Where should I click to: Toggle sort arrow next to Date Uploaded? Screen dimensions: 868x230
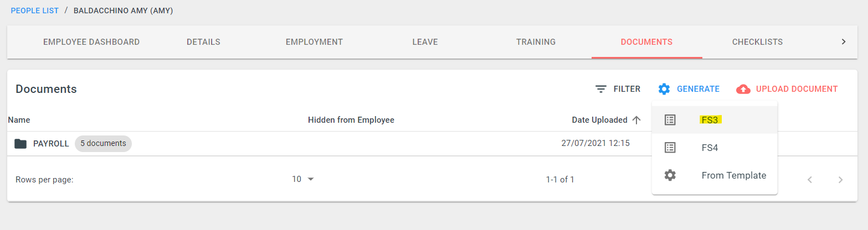click(636, 120)
